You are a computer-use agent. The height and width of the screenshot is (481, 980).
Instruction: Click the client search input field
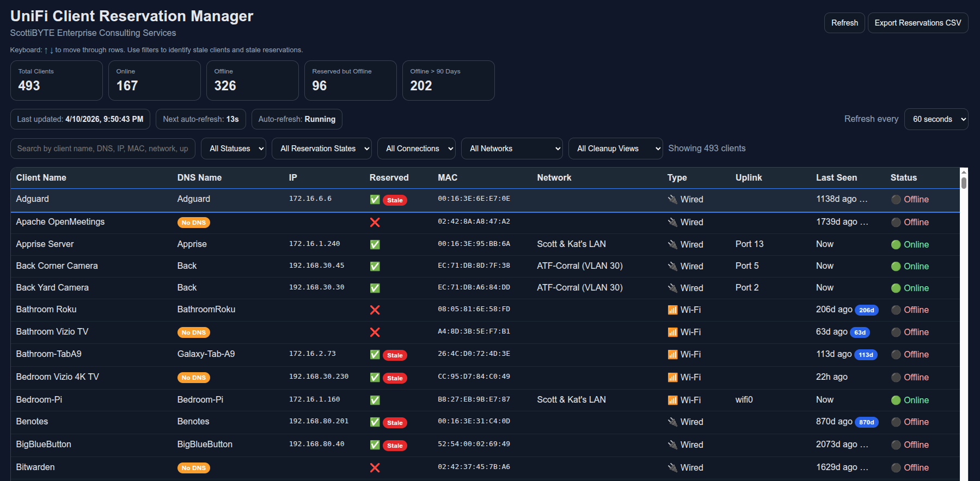coord(102,149)
